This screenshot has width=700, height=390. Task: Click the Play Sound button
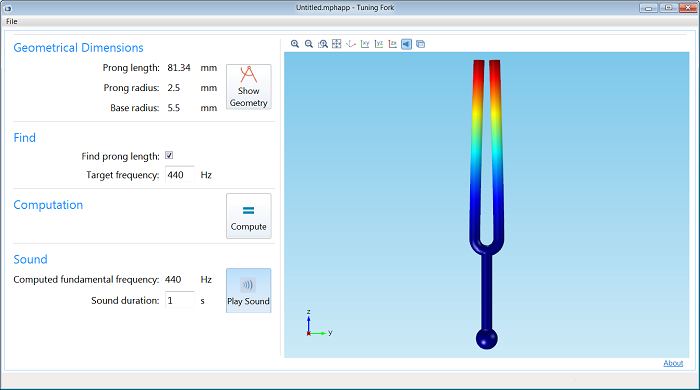(x=249, y=290)
